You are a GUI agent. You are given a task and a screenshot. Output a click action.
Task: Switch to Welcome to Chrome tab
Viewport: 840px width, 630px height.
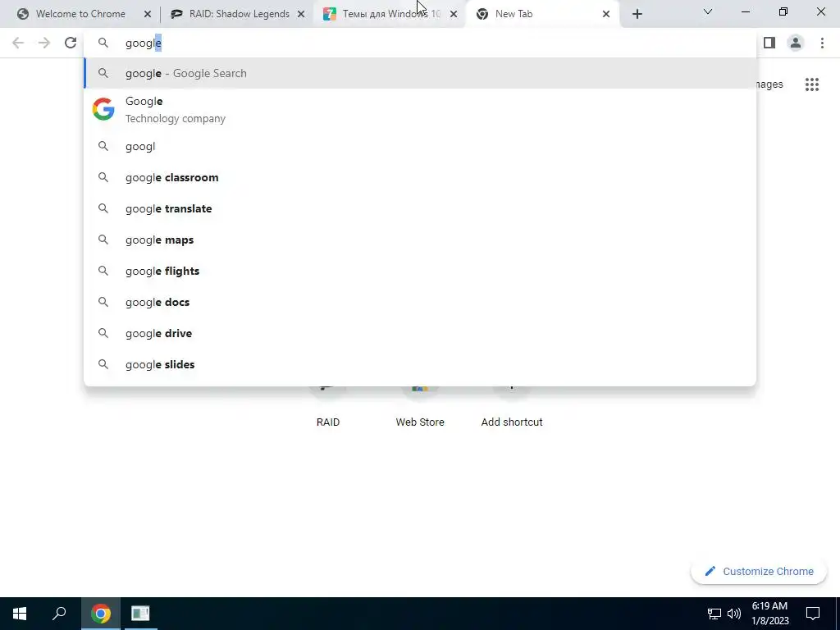80,14
